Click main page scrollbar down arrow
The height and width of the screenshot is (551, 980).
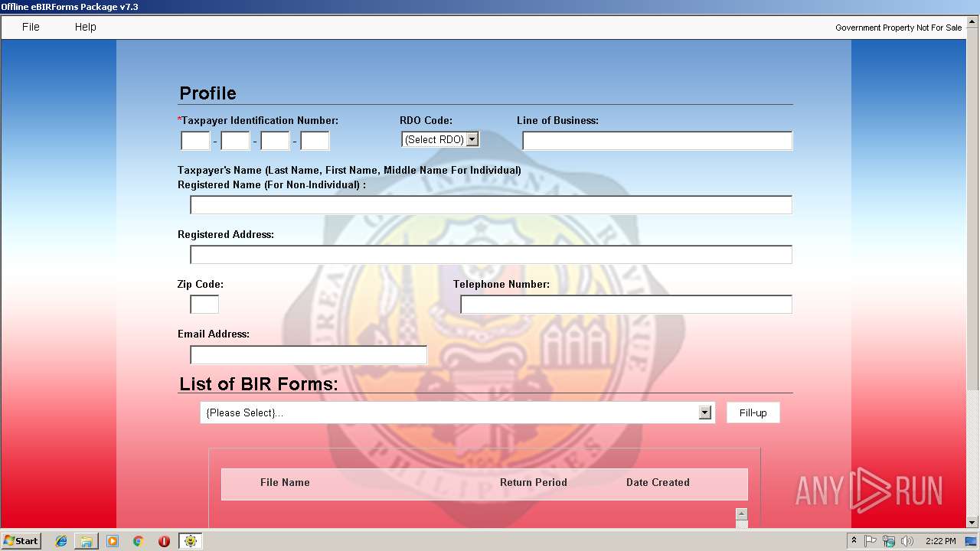[x=973, y=522]
